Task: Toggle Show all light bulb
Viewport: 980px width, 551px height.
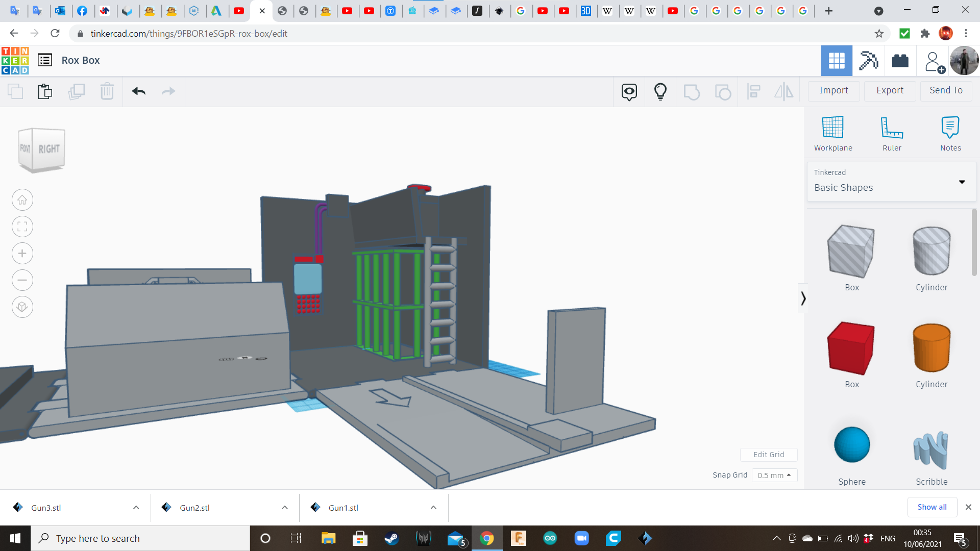Action: point(660,91)
